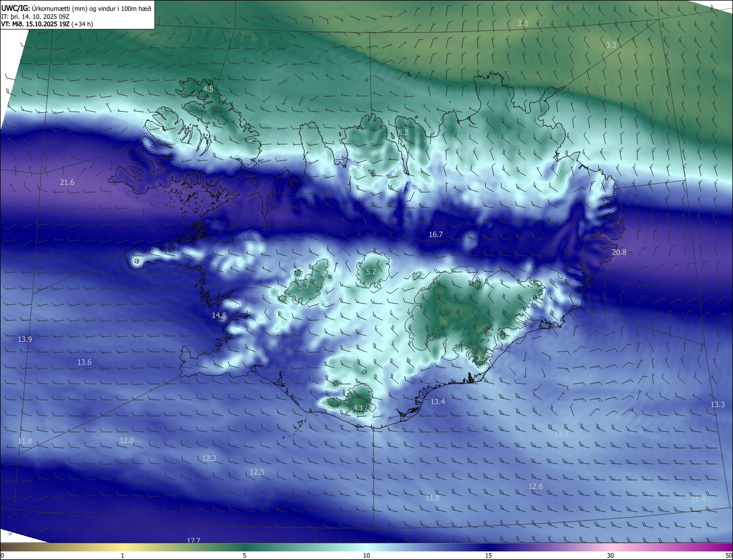733x560 pixels.
Task: Click the 12.6 value label
Action: (x=535, y=487)
